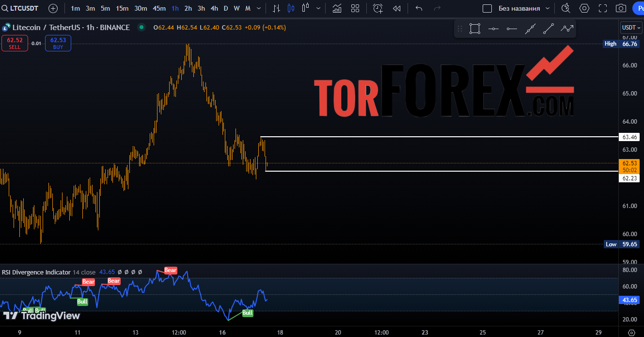Screen dimensions: 644x337
Task: Click the RSI value 43.65 axis label
Action: coord(630,300)
